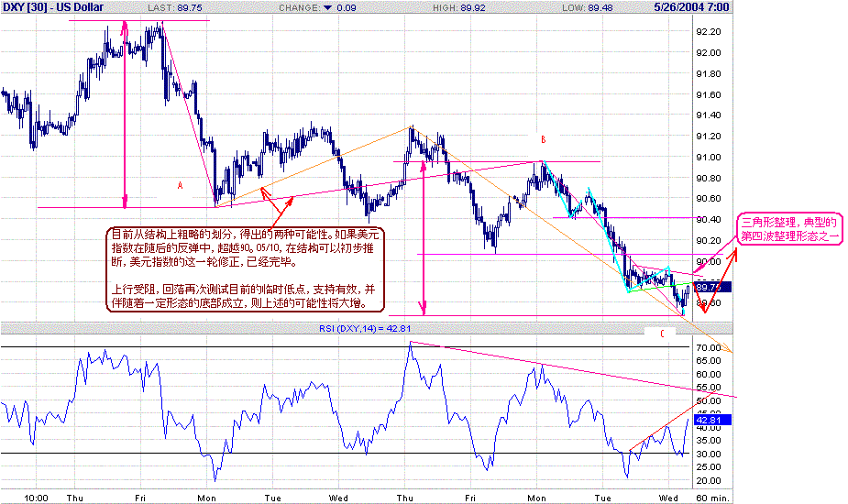This screenshot has height=504, width=848.
Task: Select the 90.80 price axis label
Action: coord(708,178)
